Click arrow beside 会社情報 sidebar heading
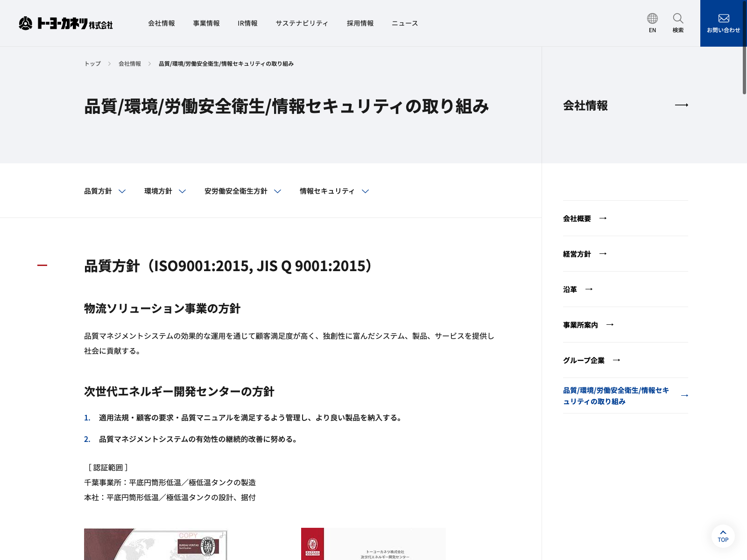The width and height of the screenshot is (747, 560). tap(682, 105)
